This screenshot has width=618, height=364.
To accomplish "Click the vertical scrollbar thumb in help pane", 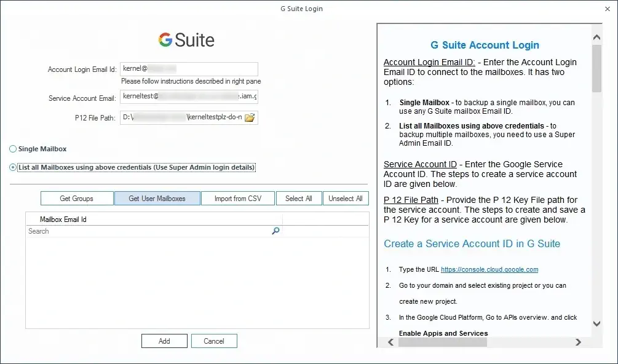I will [x=596, y=68].
